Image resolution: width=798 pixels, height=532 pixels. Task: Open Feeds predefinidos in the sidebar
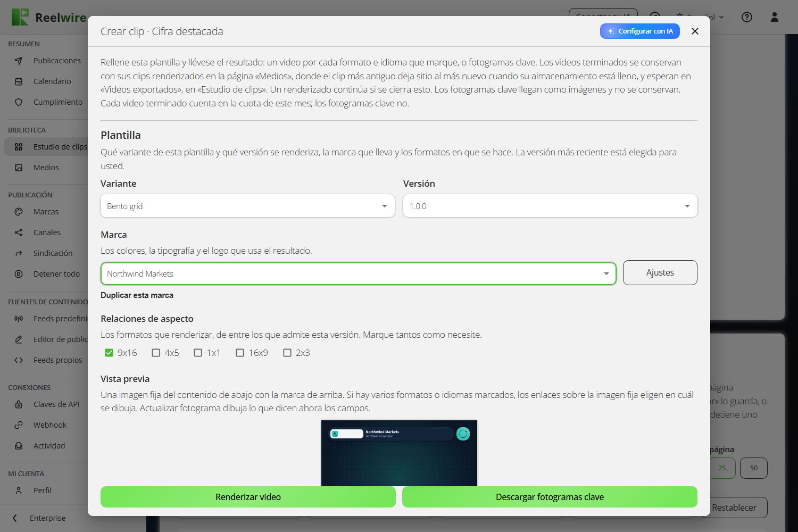click(x=46, y=319)
